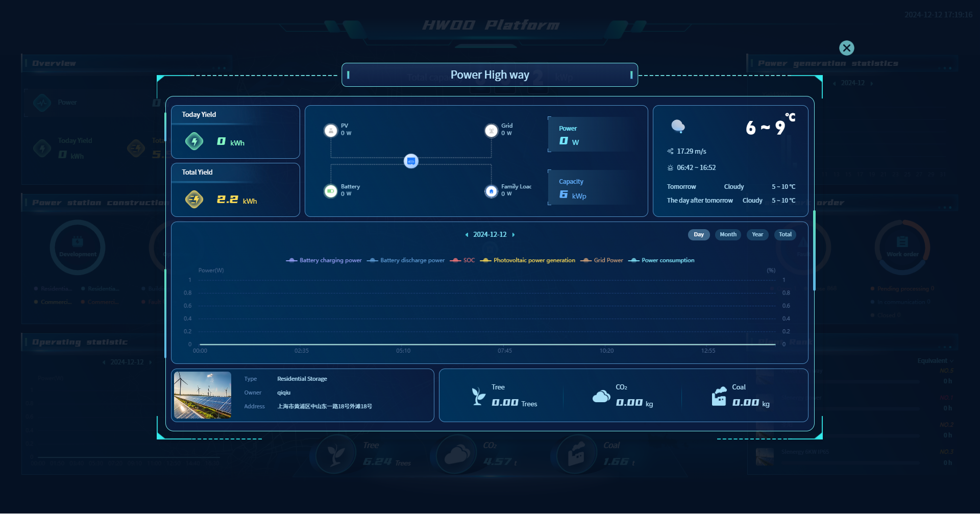Click the solar station thumbnail image
This screenshot has width=980, height=514.
(203, 395)
